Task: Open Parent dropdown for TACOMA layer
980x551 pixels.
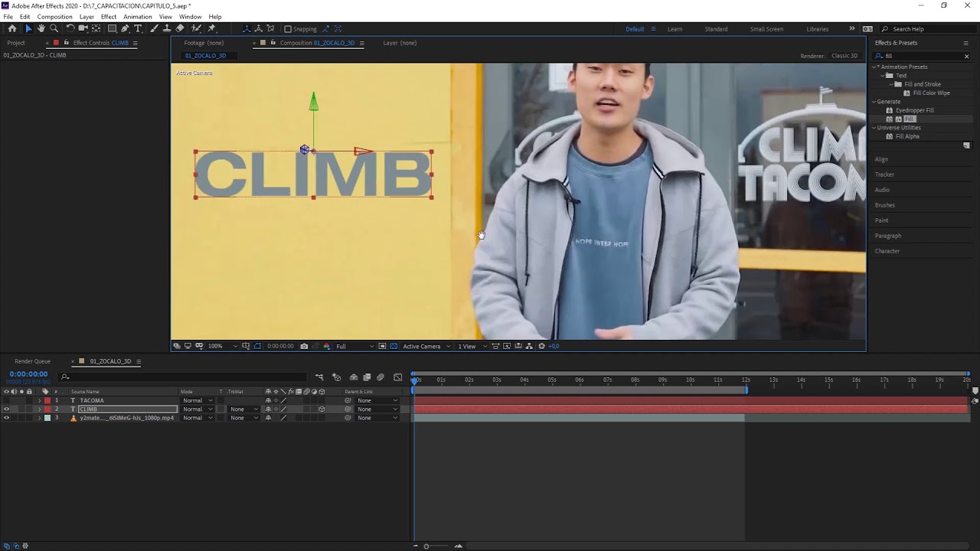Action: [x=377, y=400]
